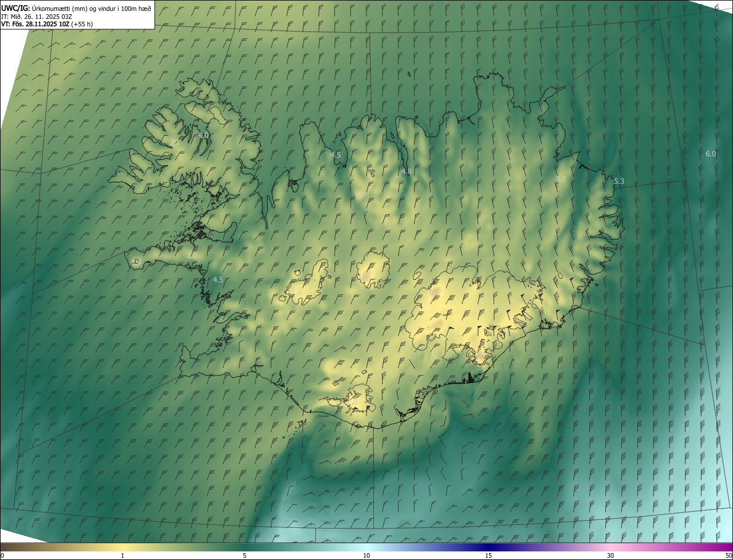
Task: Click the 1 tick on the color scale
Action: (x=123, y=555)
